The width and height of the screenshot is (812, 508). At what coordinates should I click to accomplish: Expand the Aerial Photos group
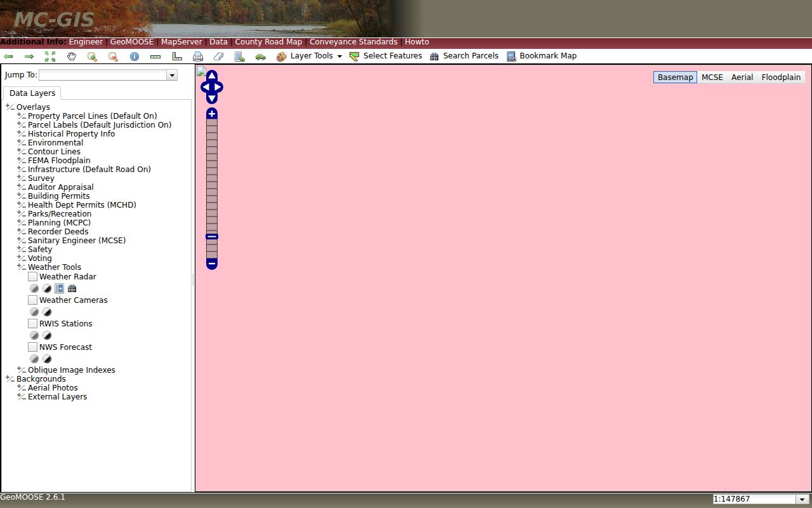pyautogui.click(x=22, y=388)
